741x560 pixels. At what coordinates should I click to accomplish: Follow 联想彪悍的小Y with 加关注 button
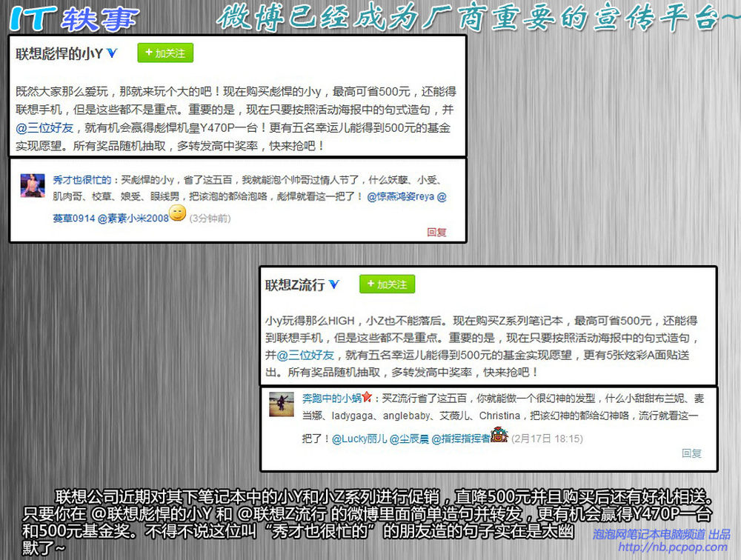(165, 53)
